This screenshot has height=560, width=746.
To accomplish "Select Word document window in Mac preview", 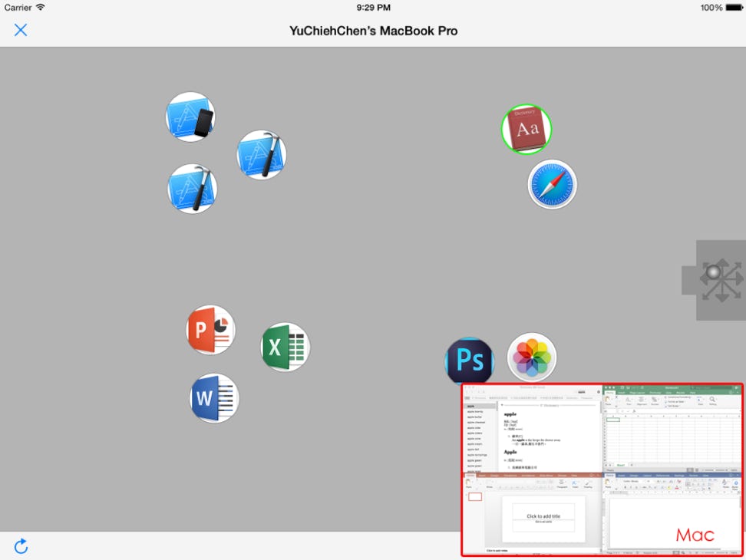I will coord(672,512).
